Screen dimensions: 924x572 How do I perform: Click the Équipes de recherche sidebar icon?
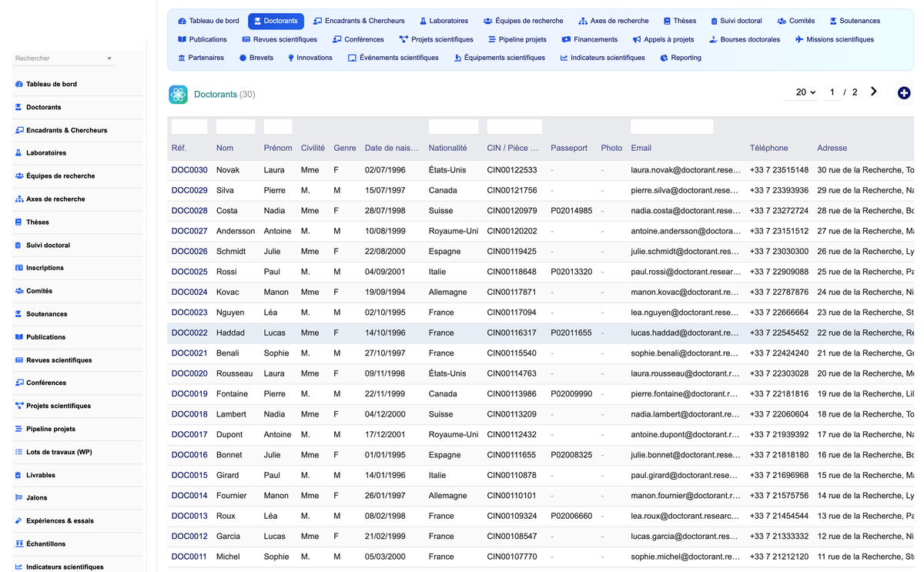[19, 176]
